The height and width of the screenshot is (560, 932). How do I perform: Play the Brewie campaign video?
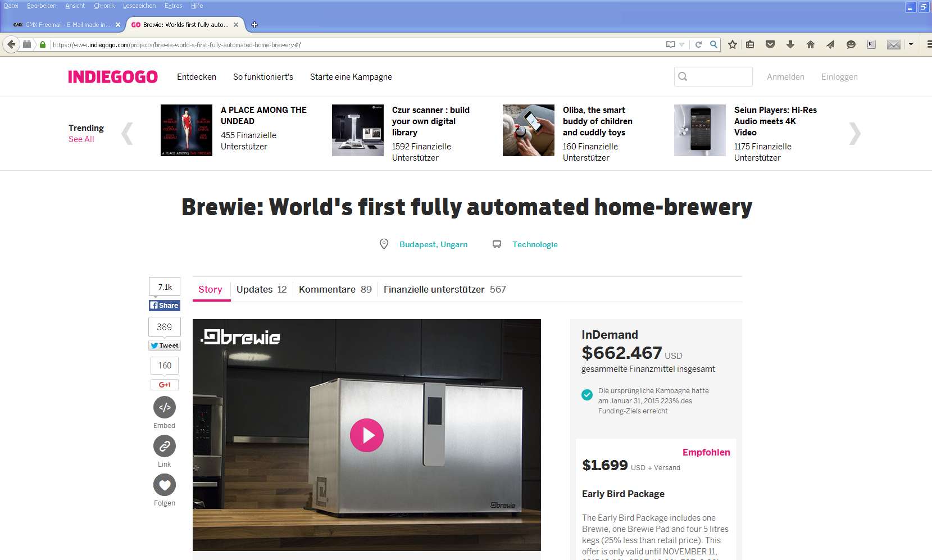366,435
